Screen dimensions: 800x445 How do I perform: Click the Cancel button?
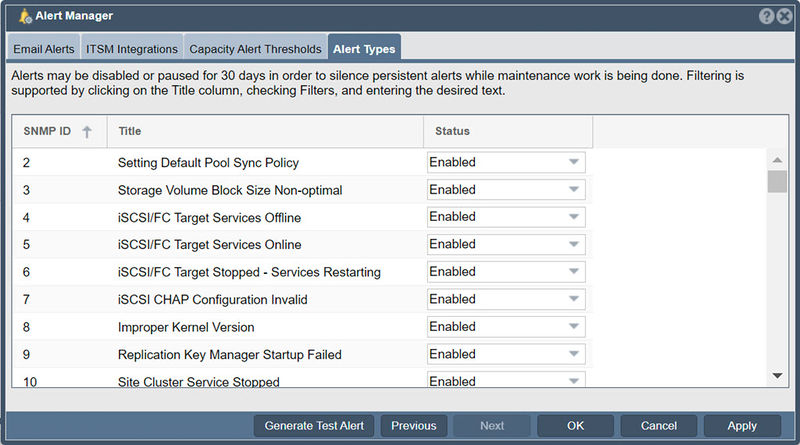[659, 426]
